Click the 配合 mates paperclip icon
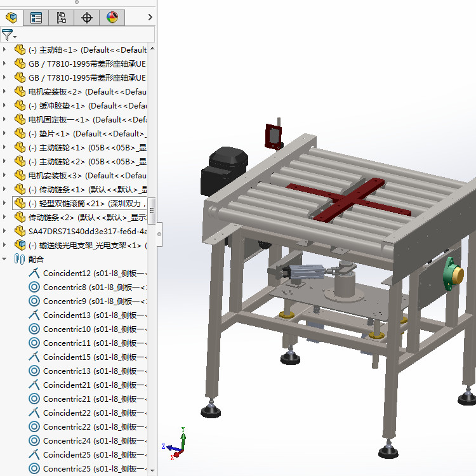This screenshot has width=476, height=476. coord(20,259)
